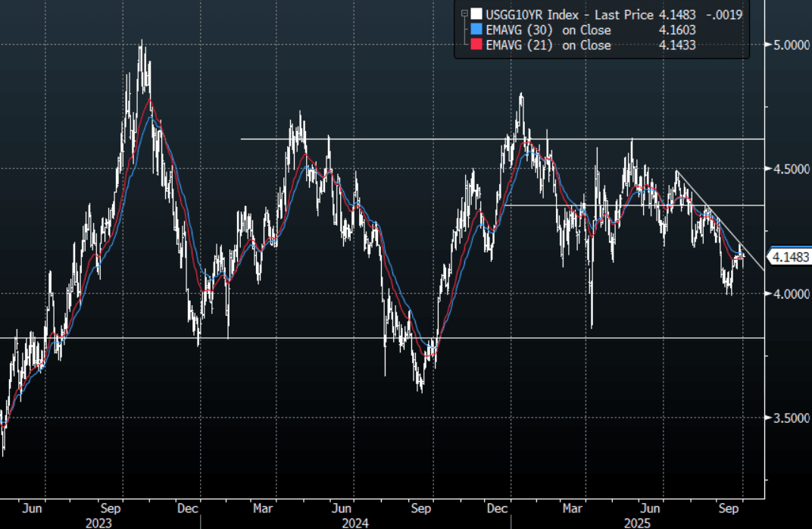812x529 pixels.
Task: Click the 2023 year label on time axis
Action: (x=98, y=523)
